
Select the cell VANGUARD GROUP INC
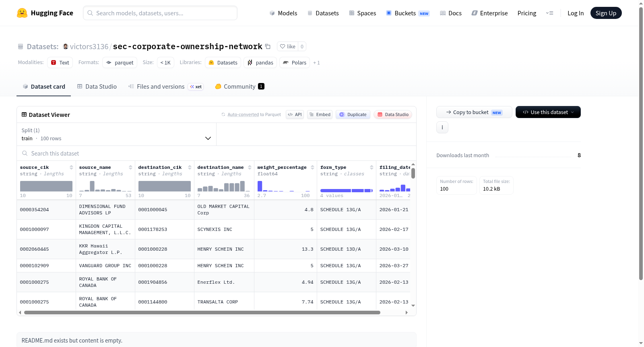(105, 266)
